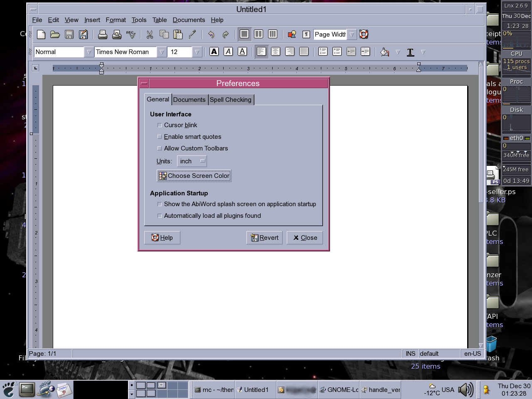Save the document with floppy icon

(69, 34)
